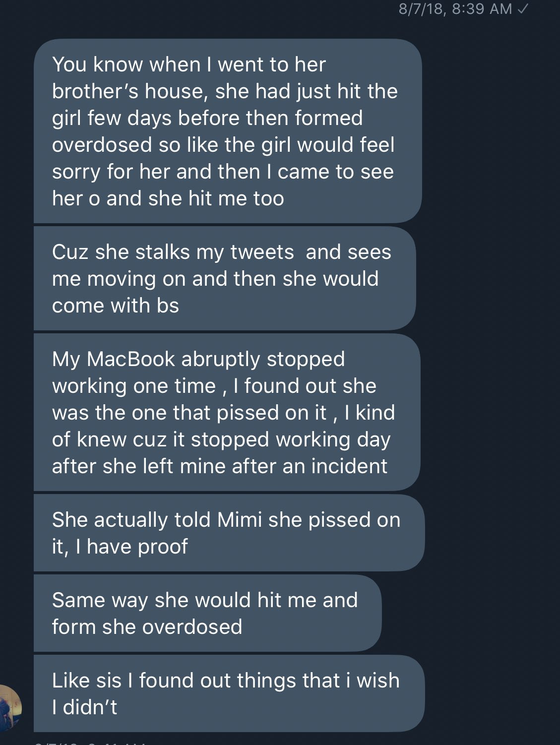Viewport: 560px width, 745px height.
Task: Tap "I didn't" text in last message
Action: point(85,707)
